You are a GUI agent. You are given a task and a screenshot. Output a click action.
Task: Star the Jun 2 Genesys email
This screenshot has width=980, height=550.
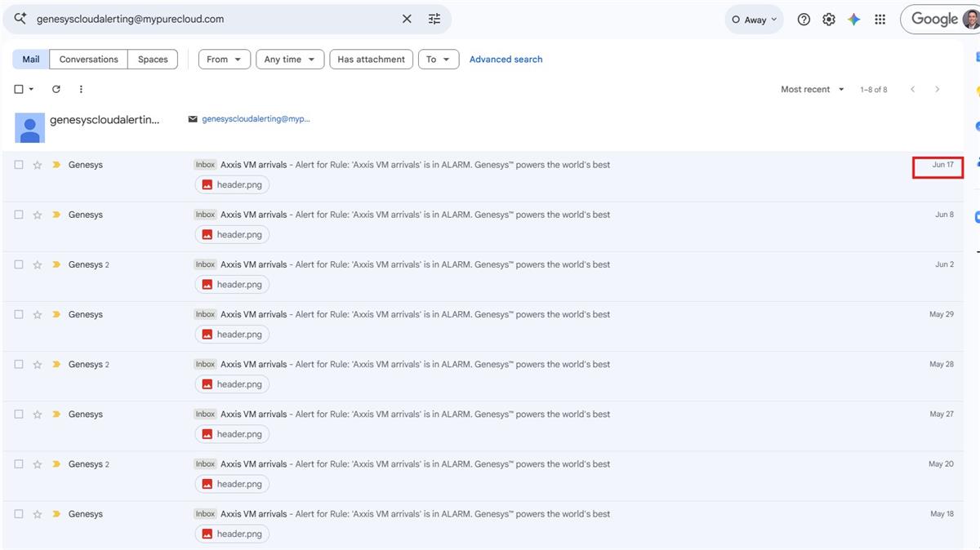pyautogui.click(x=38, y=264)
